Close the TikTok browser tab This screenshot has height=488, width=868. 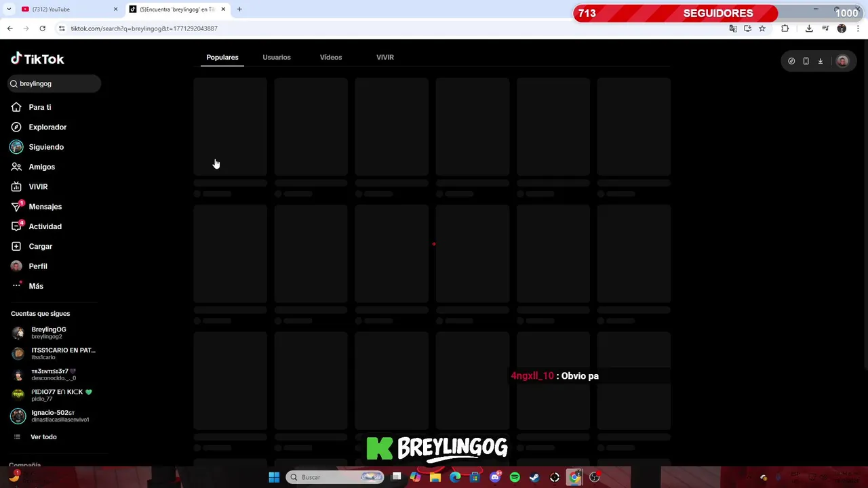[x=222, y=9]
